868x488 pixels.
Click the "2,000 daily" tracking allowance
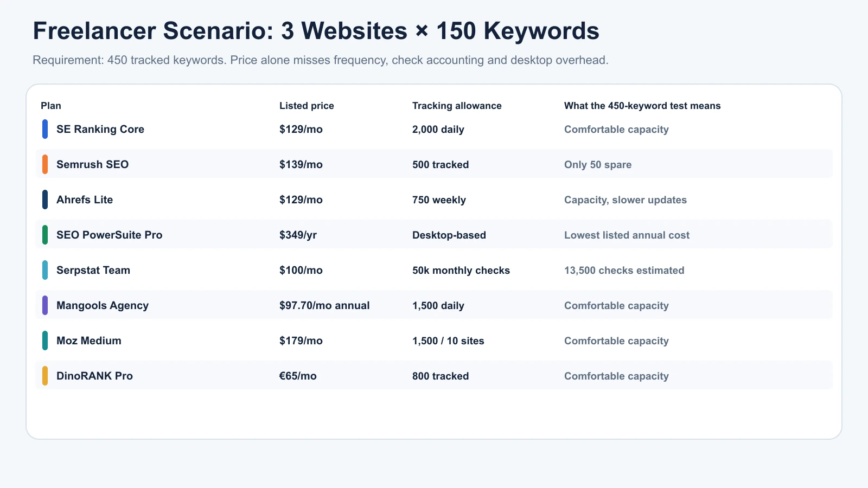pos(438,130)
